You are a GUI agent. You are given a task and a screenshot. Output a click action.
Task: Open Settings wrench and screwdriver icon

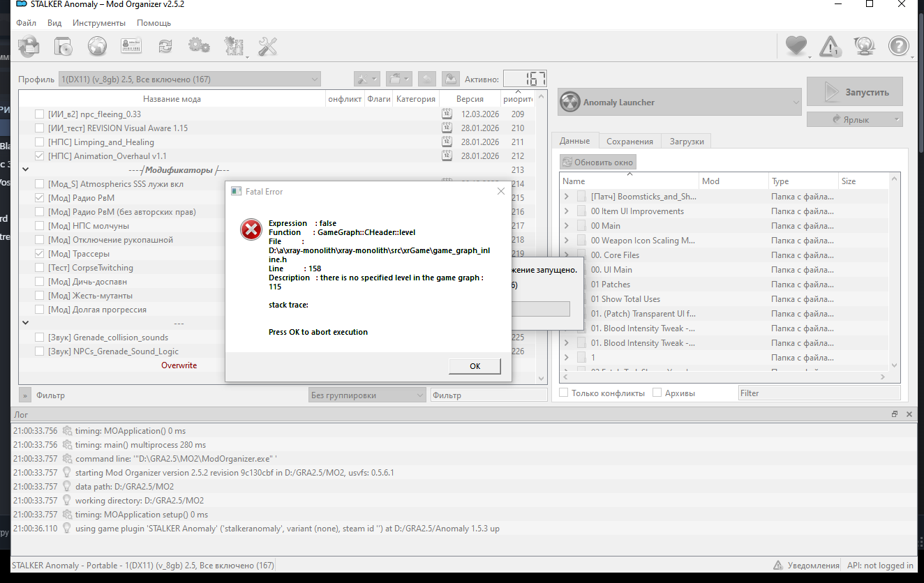268,47
